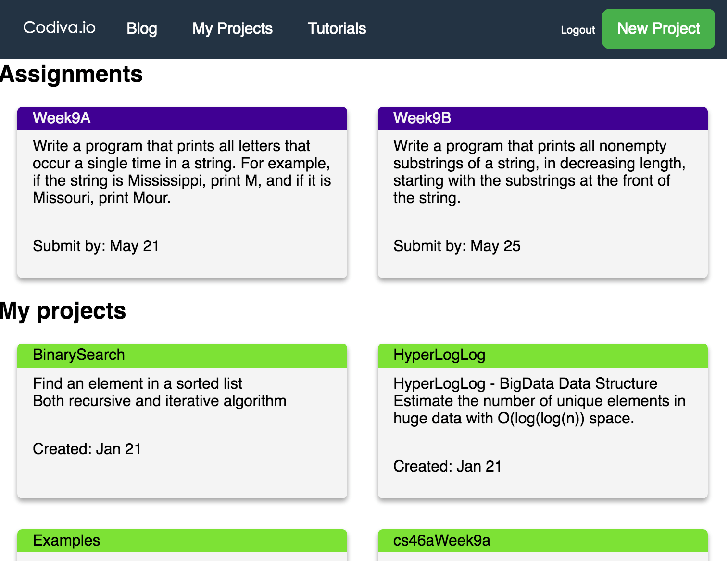Click the BinarySearch project description

pyautogui.click(x=159, y=392)
